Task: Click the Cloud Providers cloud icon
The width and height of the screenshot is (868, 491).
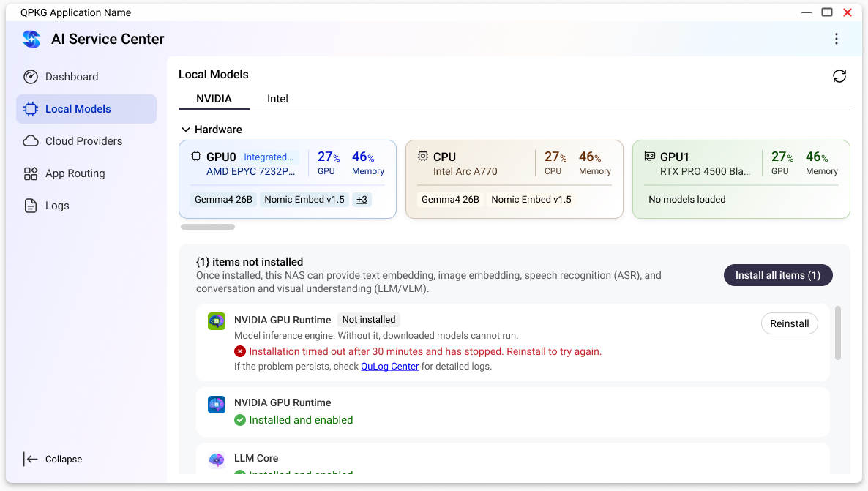Action: 31,141
